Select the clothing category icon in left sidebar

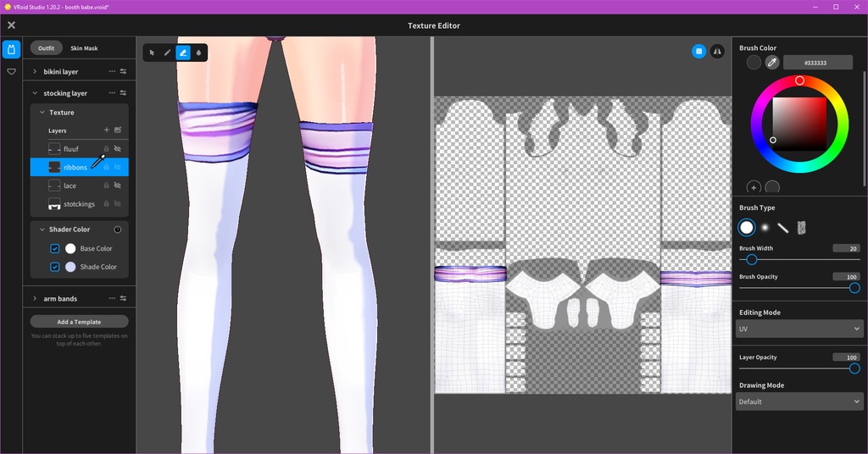point(11,49)
